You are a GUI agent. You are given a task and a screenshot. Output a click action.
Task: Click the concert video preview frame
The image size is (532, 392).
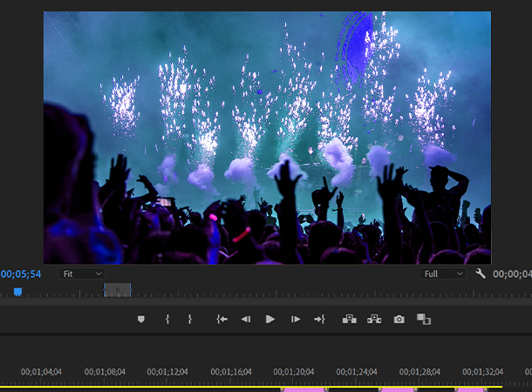click(267, 138)
